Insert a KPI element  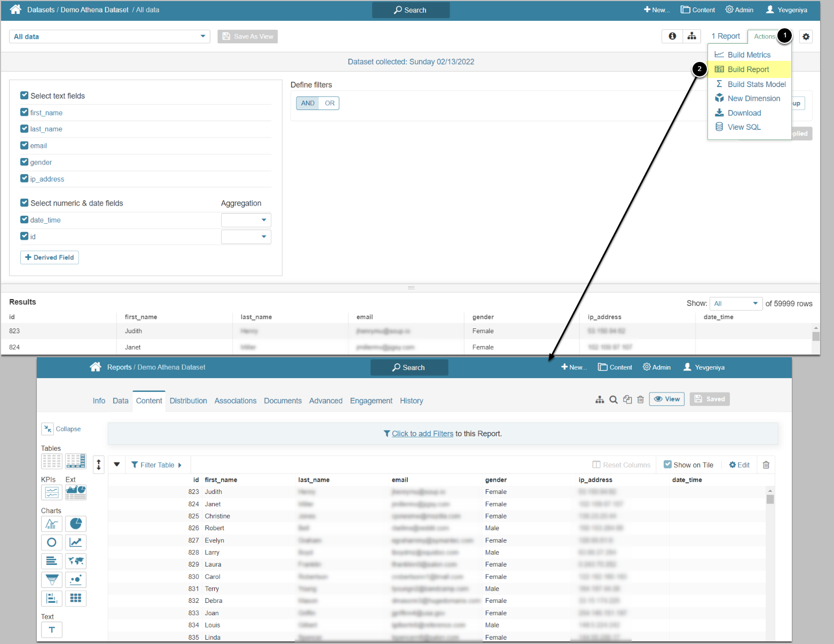(52, 492)
